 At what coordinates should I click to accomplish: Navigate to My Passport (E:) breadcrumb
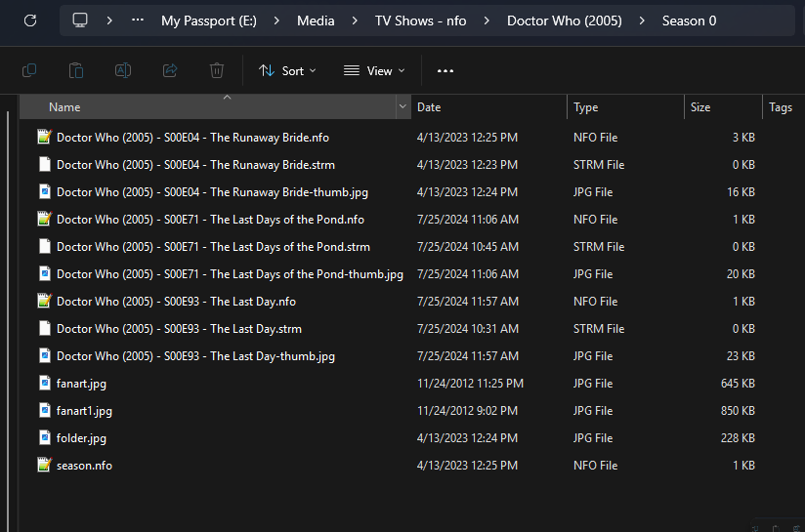(x=208, y=20)
